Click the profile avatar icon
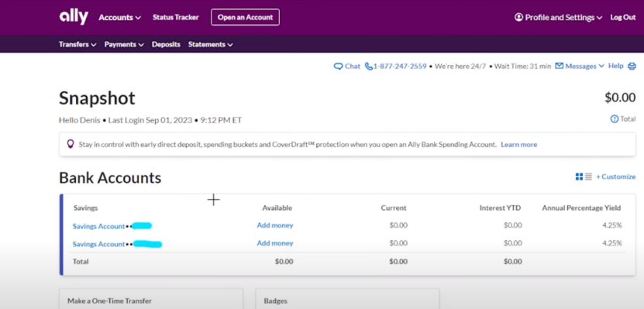This screenshot has width=644, height=309. click(x=518, y=17)
